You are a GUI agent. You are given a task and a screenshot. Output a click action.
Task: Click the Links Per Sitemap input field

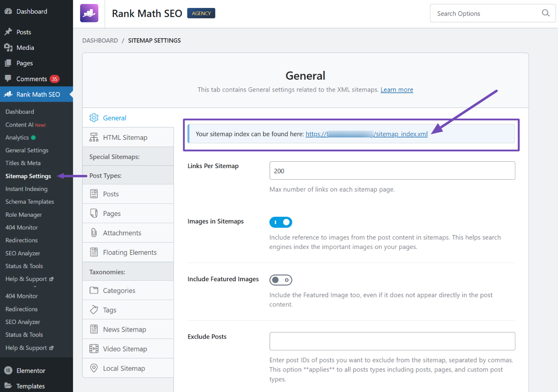(392, 171)
